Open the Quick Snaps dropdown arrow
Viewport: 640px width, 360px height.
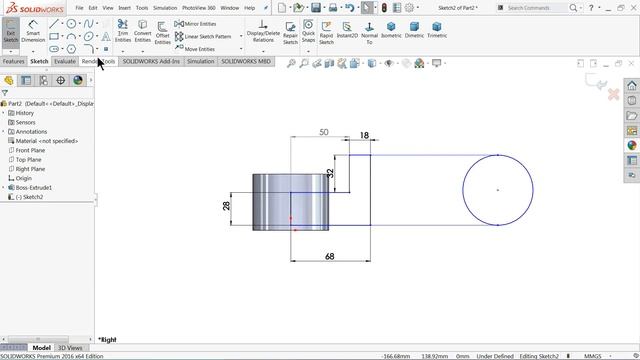[x=308, y=51]
